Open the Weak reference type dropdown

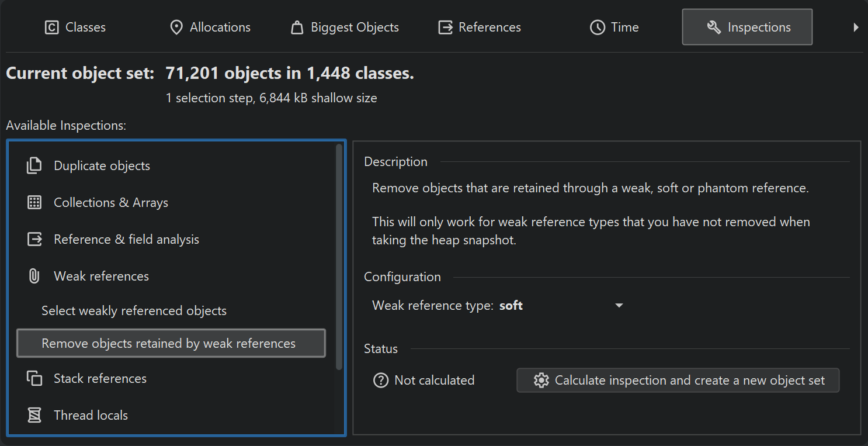pos(619,306)
